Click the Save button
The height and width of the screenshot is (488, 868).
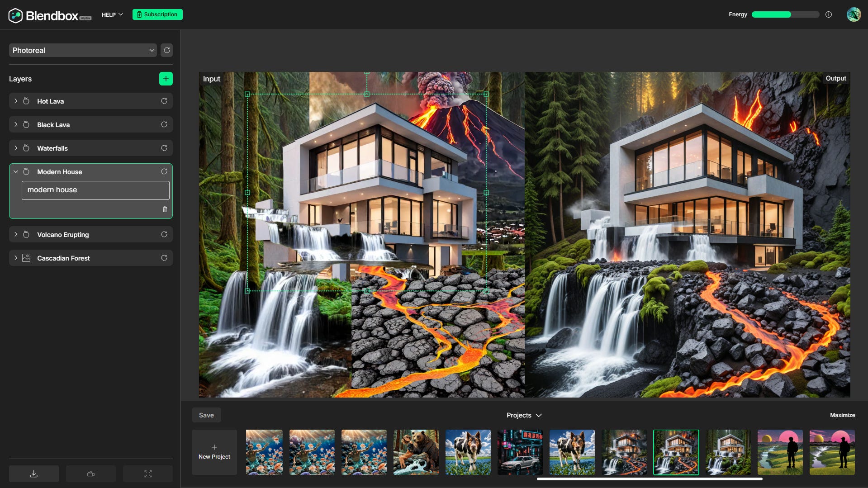206,415
